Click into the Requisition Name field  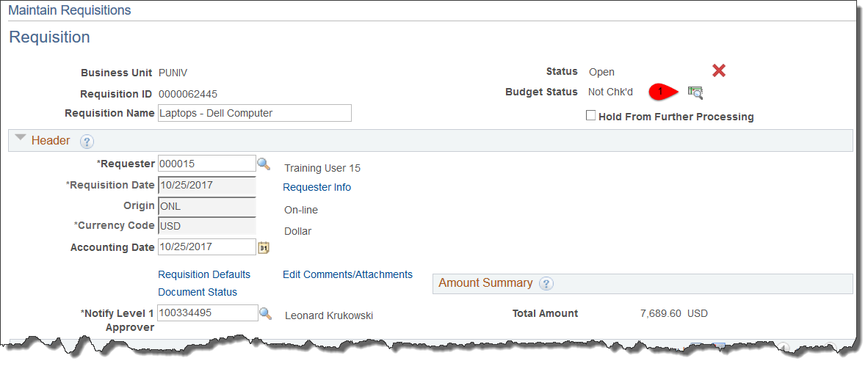pyautogui.click(x=255, y=113)
